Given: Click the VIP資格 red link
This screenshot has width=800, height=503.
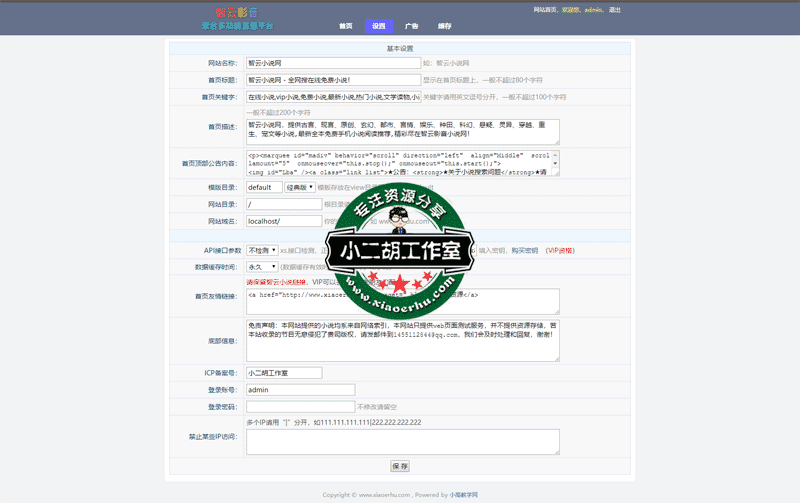Looking at the screenshot, I should tap(560, 250).
